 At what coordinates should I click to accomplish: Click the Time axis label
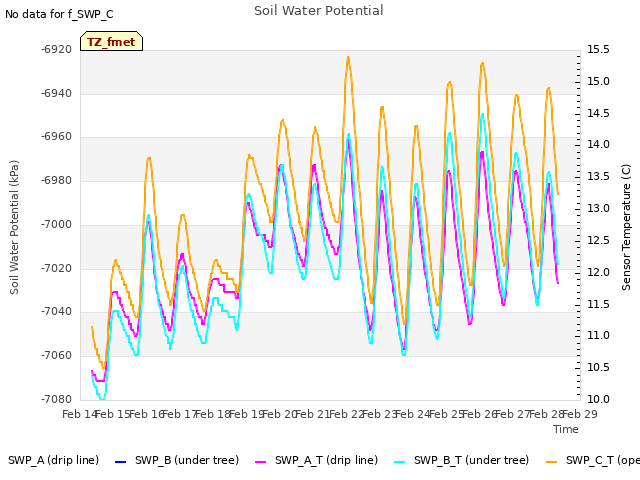[566, 429]
